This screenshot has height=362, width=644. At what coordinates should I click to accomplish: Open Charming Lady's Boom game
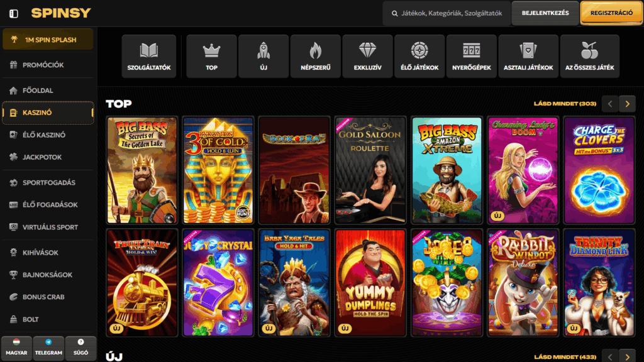pos(523,170)
